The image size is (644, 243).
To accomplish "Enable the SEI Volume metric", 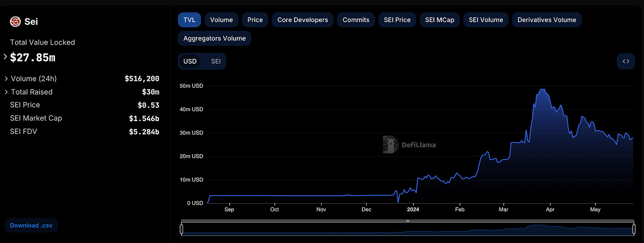I will point(486,20).
